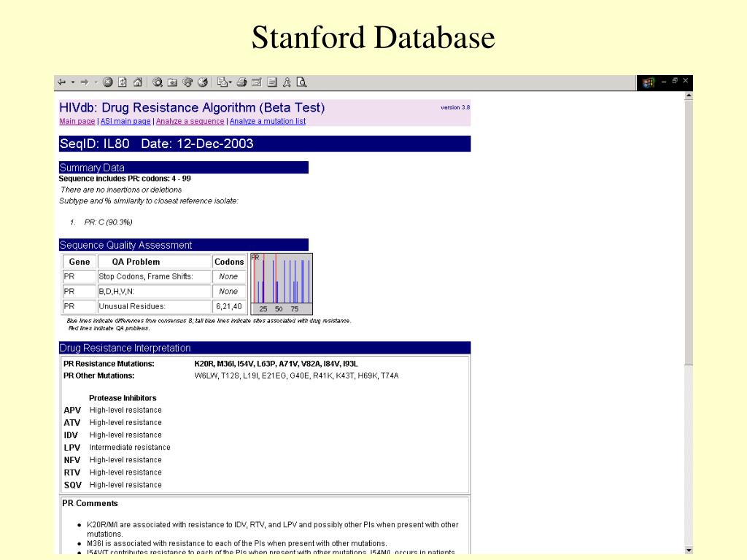Click the 'PR Resistance Mutations:' label
Screen dimensions: 747x560
(109, 364)
